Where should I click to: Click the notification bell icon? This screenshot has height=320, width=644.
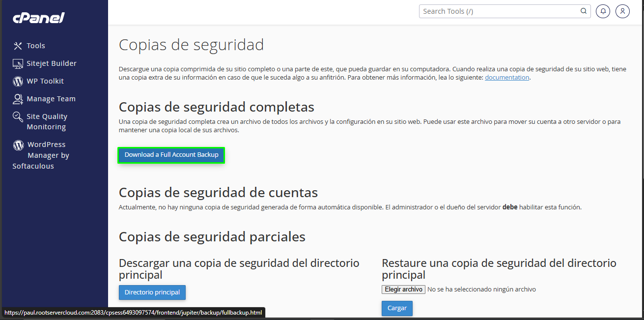603,11
